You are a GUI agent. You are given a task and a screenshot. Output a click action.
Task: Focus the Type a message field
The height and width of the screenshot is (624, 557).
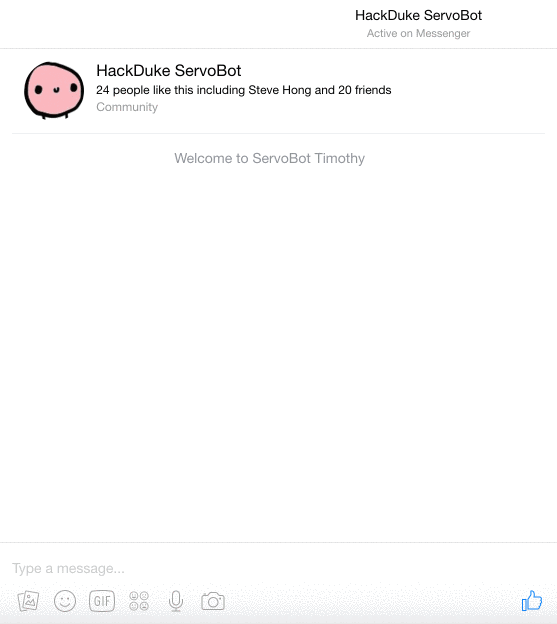pyautogui.click(x=278, y=568)
